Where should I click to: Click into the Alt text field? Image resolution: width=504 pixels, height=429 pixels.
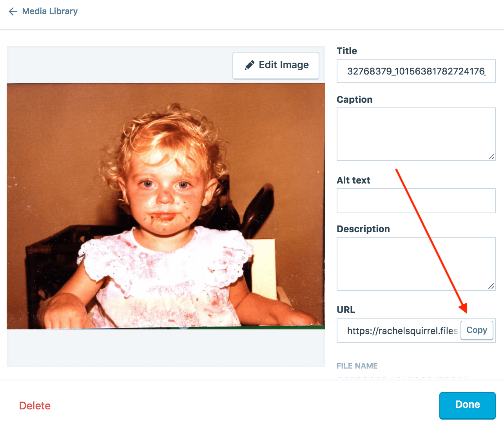[x=416, y=201]
